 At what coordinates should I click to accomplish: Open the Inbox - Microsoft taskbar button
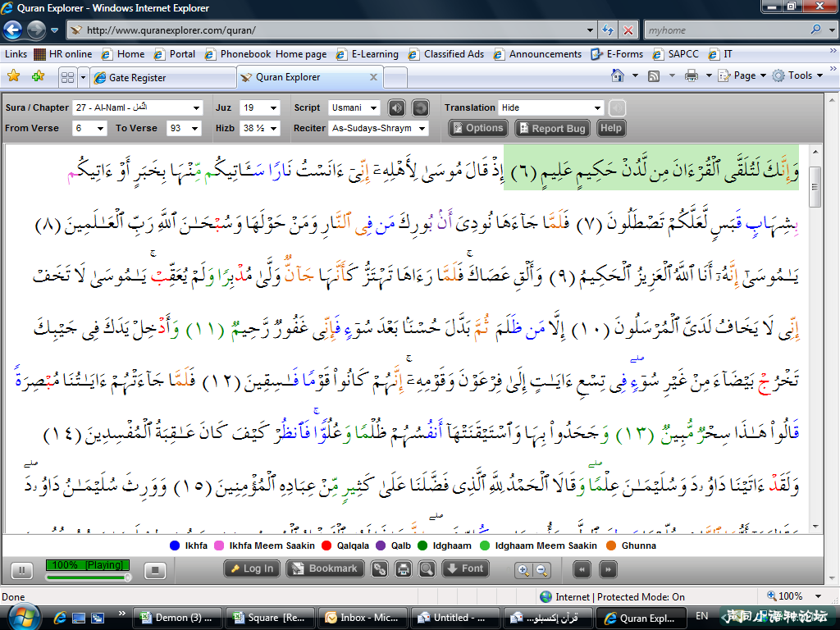tap(362, 618)
